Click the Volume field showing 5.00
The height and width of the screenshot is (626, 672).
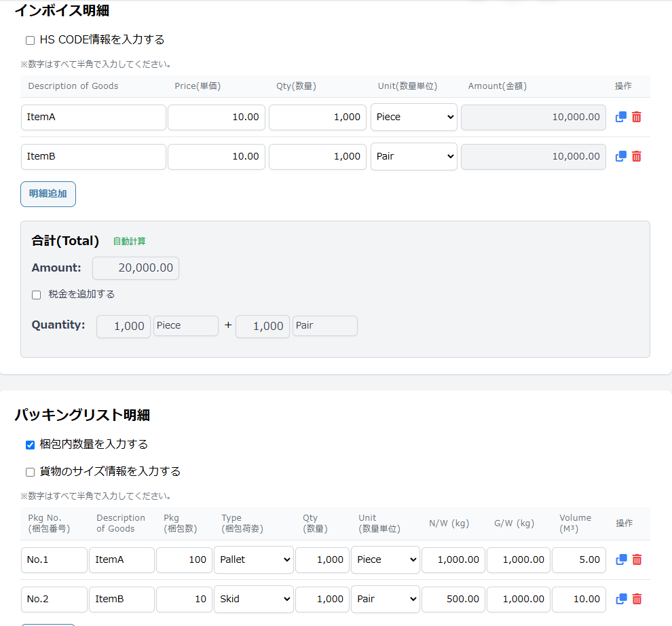coord(579,559)
